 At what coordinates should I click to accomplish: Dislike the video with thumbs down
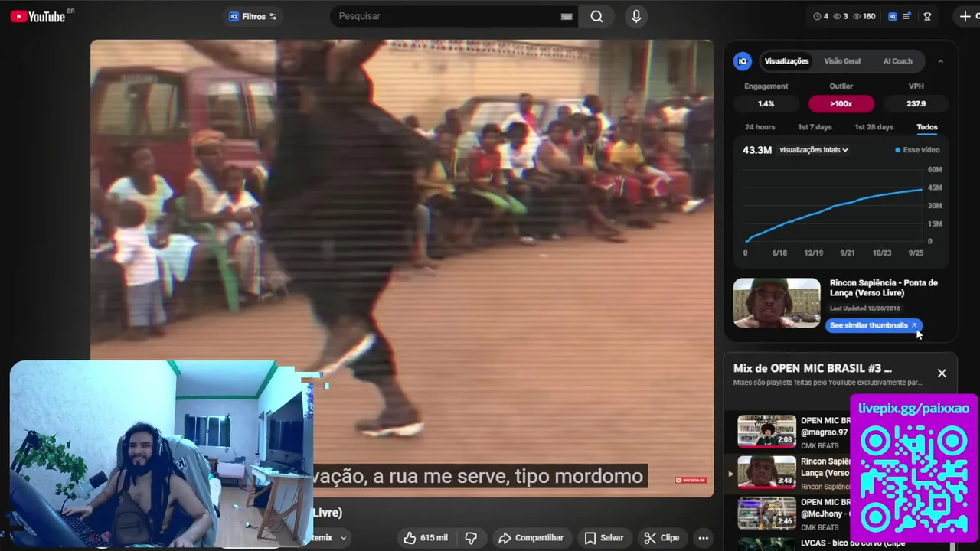click(x=472, y=538)
